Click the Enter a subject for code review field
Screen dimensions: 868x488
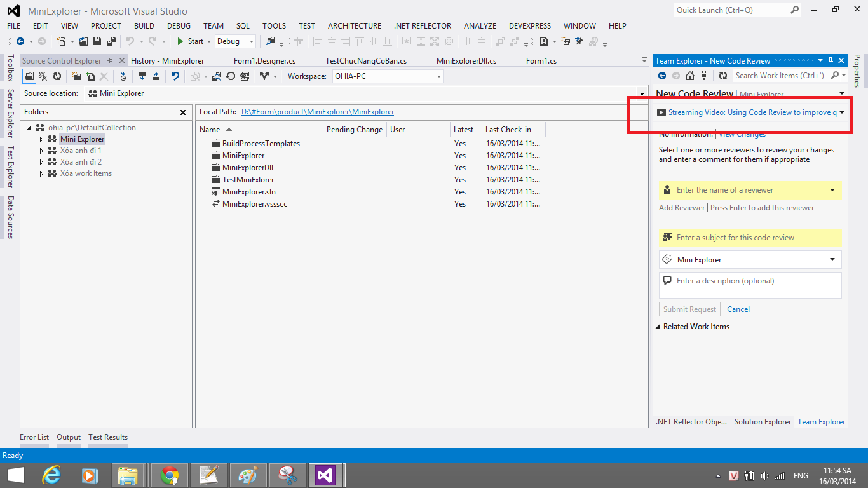(x=750, y=238)
